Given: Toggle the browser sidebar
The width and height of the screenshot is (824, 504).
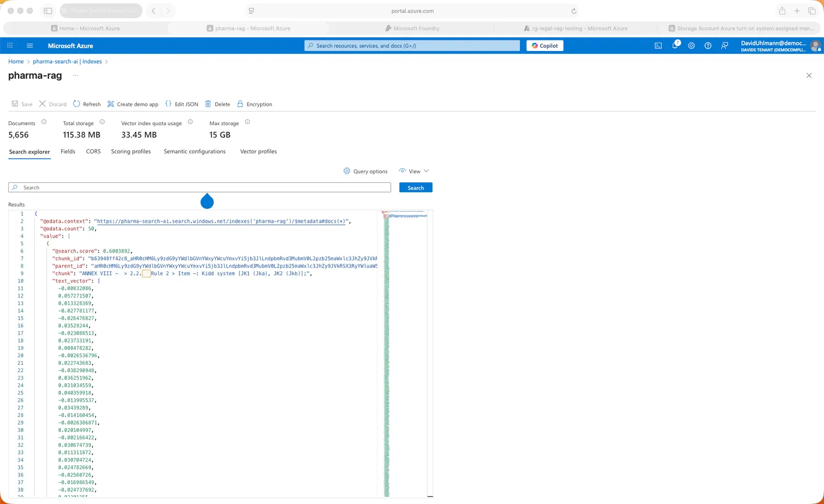Looking at the screenshot, I should point(48,11).
